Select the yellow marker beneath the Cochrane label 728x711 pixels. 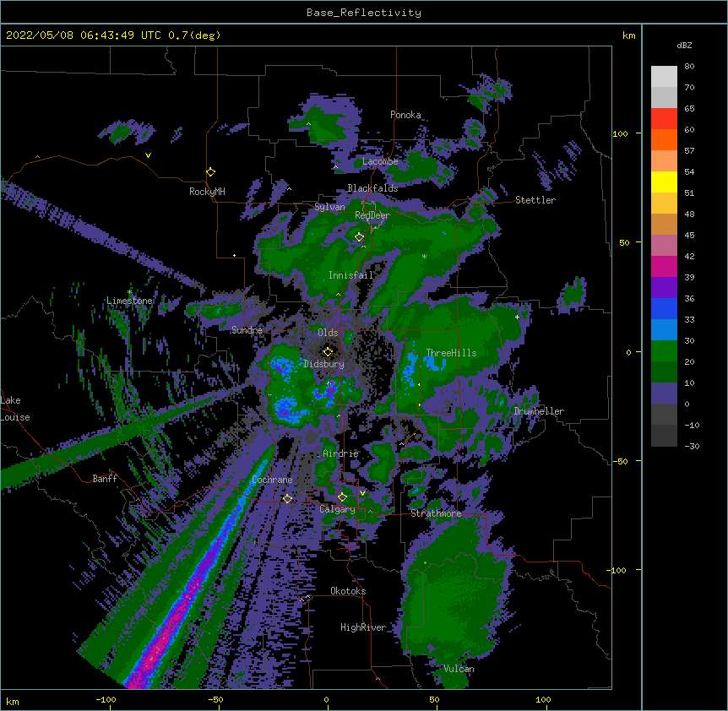(287, 498)
